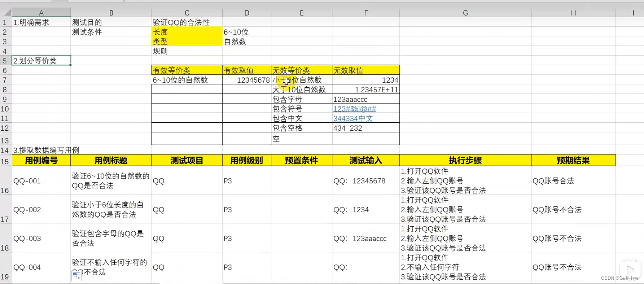Select the QQ-003 cell
The height and width of the screenshot is (284, 644).
coord(41,238)
